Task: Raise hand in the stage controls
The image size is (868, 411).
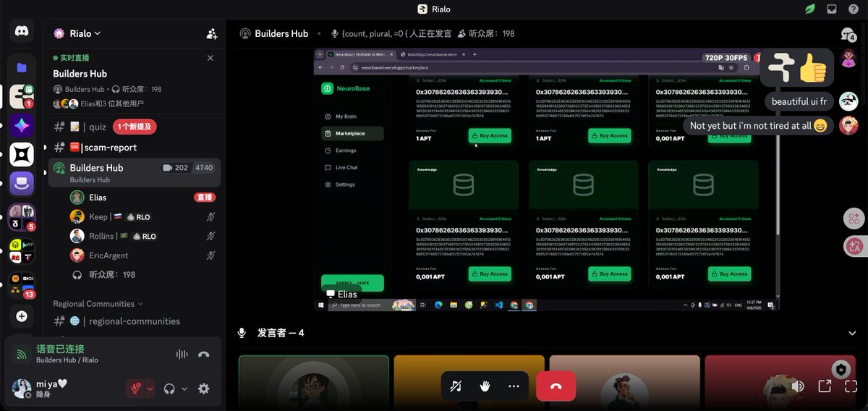Action: [485, 386]
